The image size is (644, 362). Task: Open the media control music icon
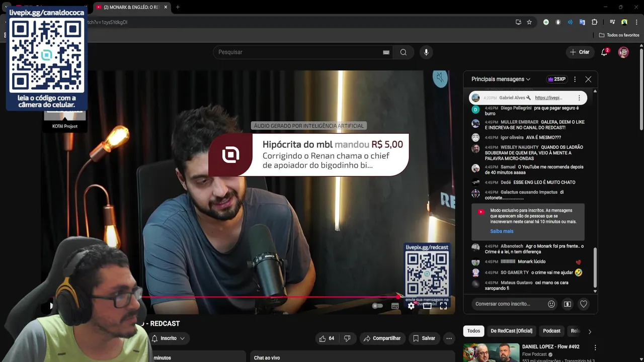[612, 22]
